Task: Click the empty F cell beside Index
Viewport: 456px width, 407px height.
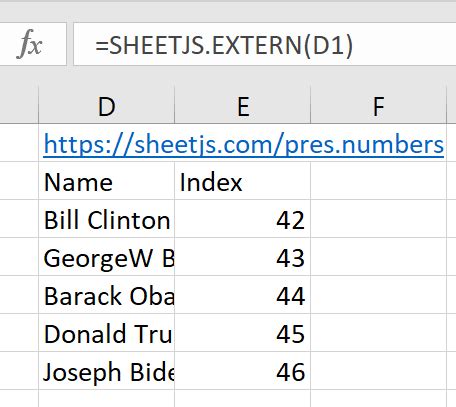Action: tap(378, 182)
